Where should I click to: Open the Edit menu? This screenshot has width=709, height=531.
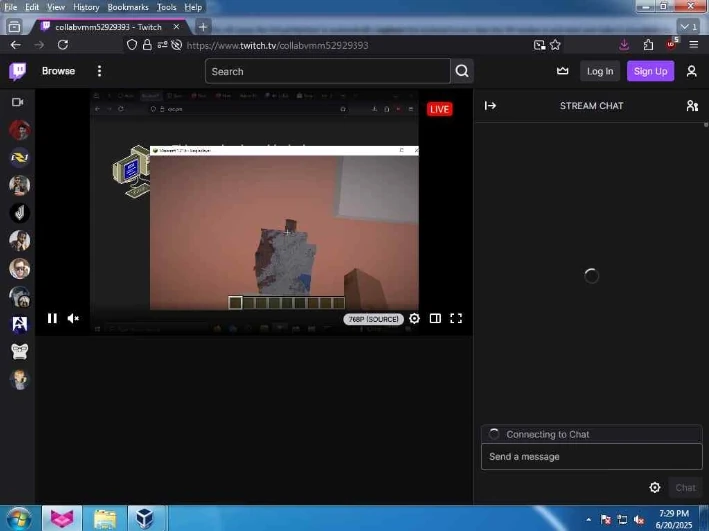pyautogui.click(x=32, y=7)
